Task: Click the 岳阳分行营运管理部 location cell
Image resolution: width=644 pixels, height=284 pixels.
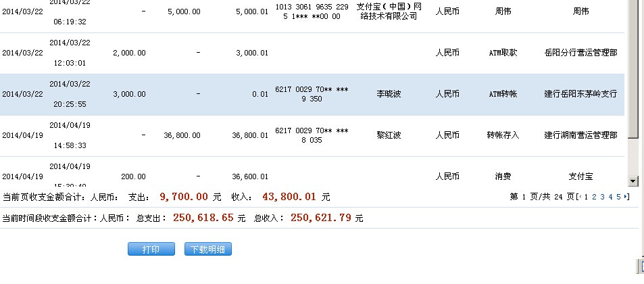Action: pos(580,53)
